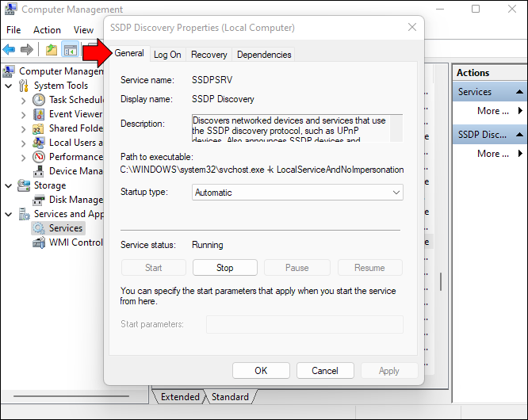Open the View menu

(83, 30)
